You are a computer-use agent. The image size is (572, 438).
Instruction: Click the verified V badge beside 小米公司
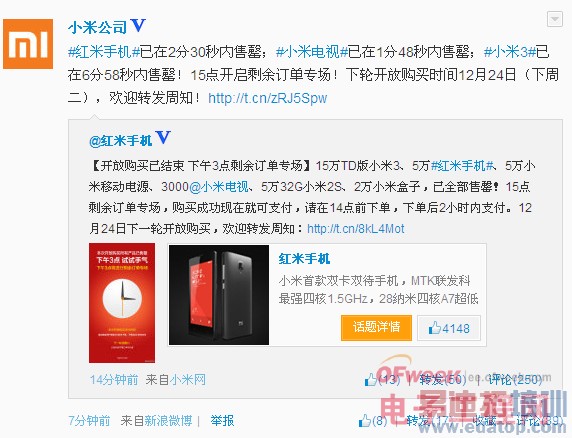138,26
